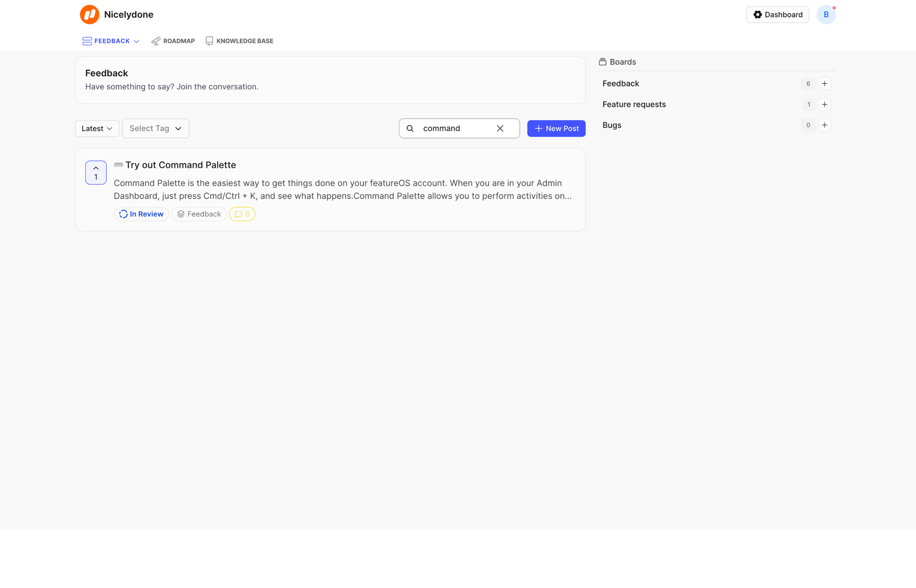Select the Feedback tab in navigation
Image resolution: width=916 pixels, height=588 pixels.
(x=111, y=41)
